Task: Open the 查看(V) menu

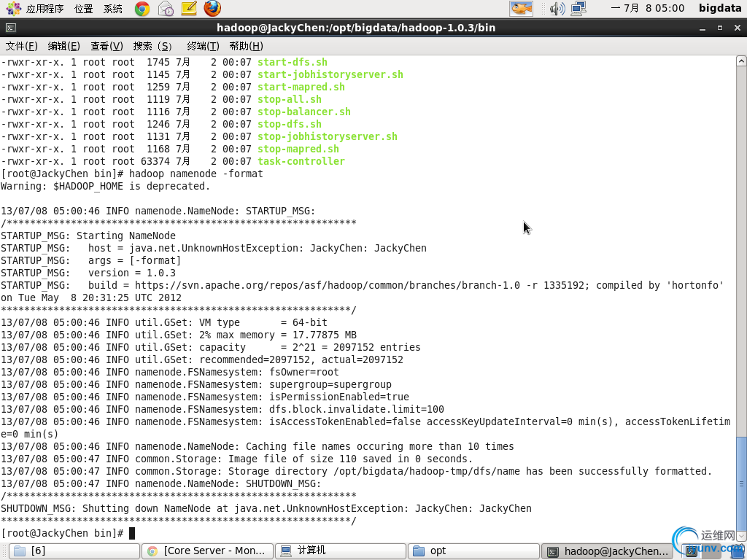Action: coord(107,46)
